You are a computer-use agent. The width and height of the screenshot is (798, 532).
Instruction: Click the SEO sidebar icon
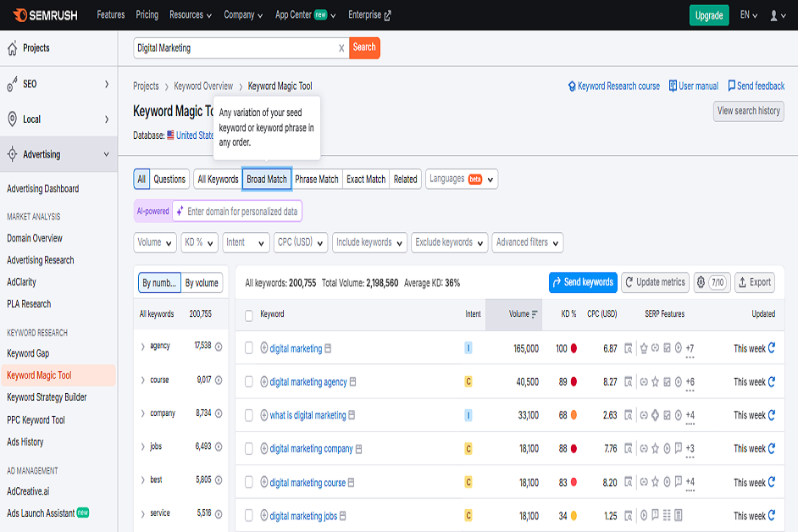12,85
